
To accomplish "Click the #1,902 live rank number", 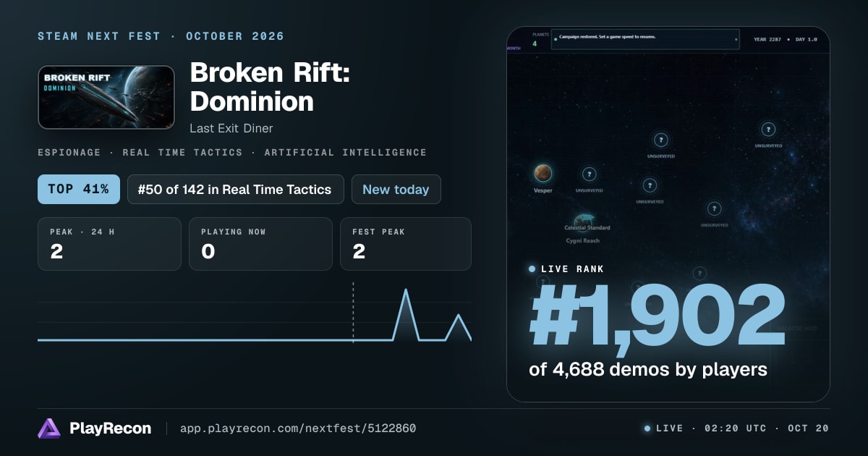I will pyautogui.click(x=657, y=316).
